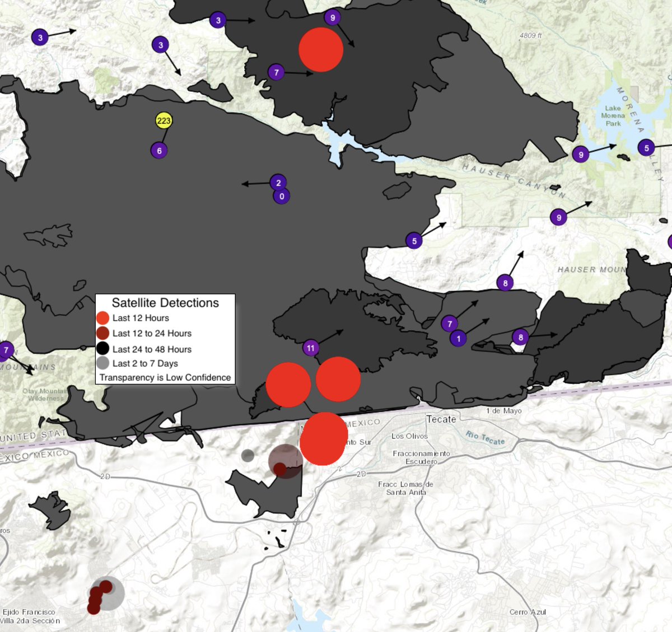Screen dimensions: 672x632
Task: Click the 2D road label south of Tecate
Action: [x=361, y=474]
